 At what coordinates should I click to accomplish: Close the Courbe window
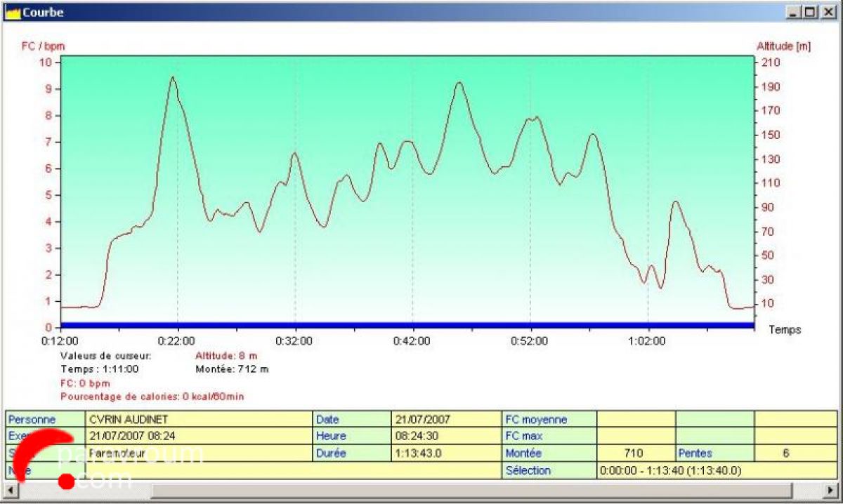[827, 12]
